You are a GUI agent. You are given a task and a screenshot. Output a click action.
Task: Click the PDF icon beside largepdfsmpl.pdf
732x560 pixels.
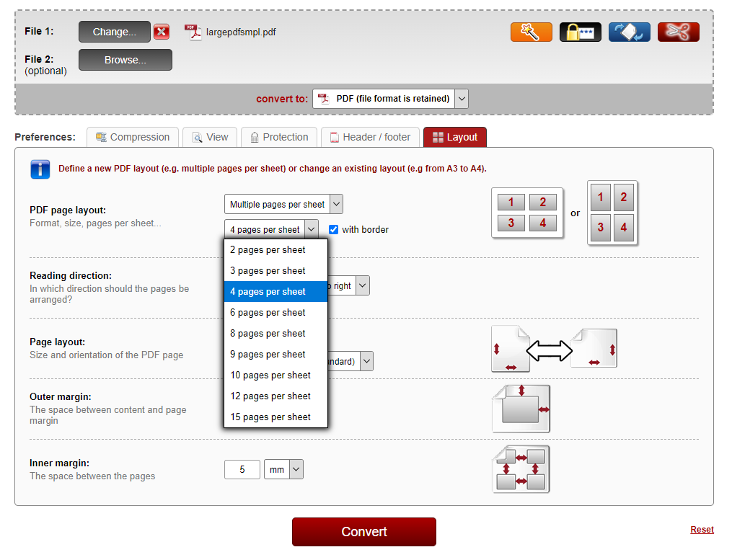[192, 32]
